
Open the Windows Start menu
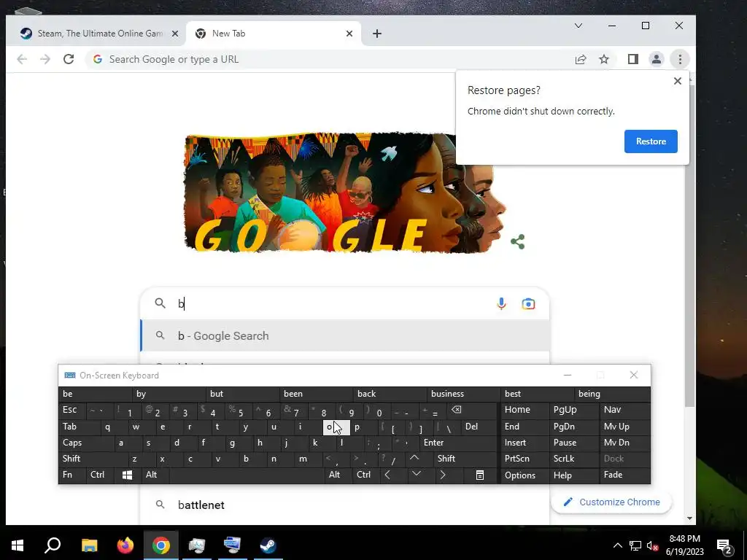coord(18,545)
